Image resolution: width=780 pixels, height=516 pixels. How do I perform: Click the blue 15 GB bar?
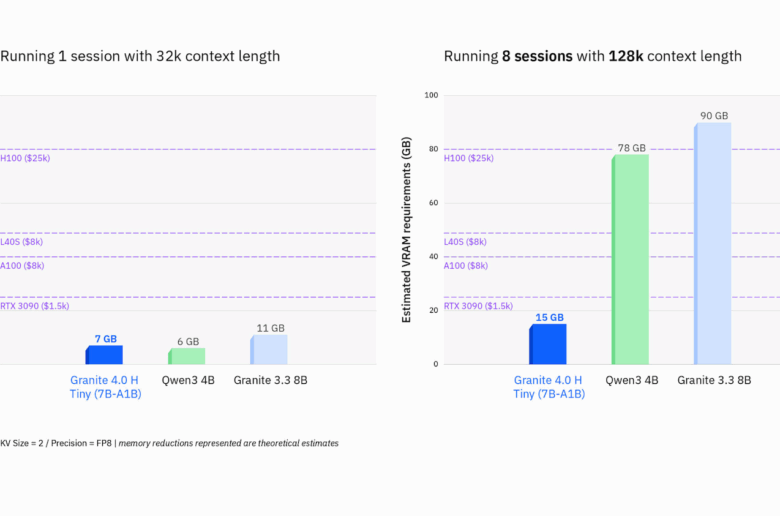548,344
